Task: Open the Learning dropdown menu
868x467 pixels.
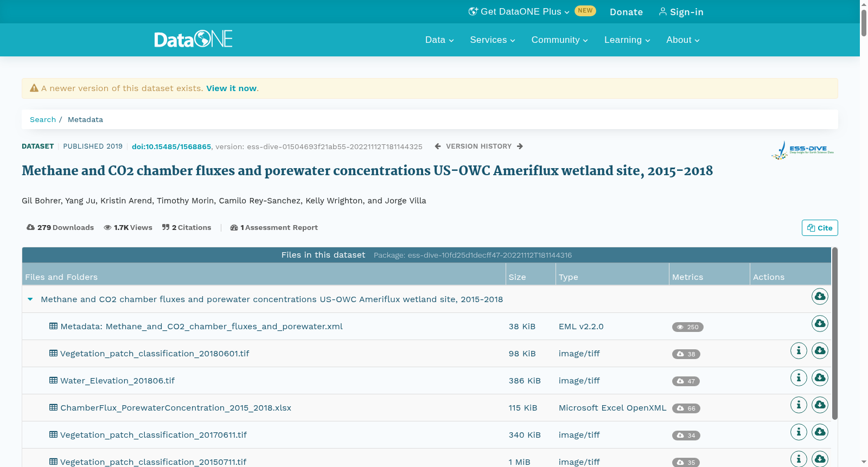Action: point(627,40)
